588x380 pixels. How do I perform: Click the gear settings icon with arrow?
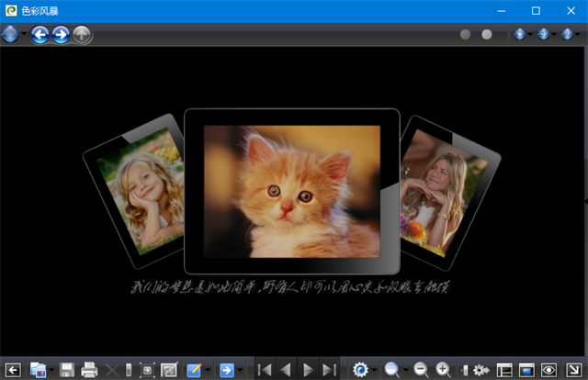[x=481, y=370]
